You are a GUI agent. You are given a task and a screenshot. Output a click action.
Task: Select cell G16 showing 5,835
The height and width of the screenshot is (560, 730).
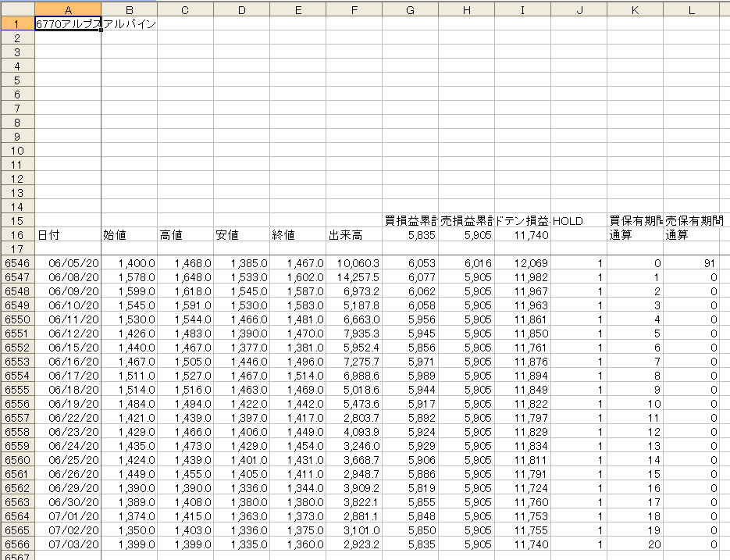pos(410,235)
